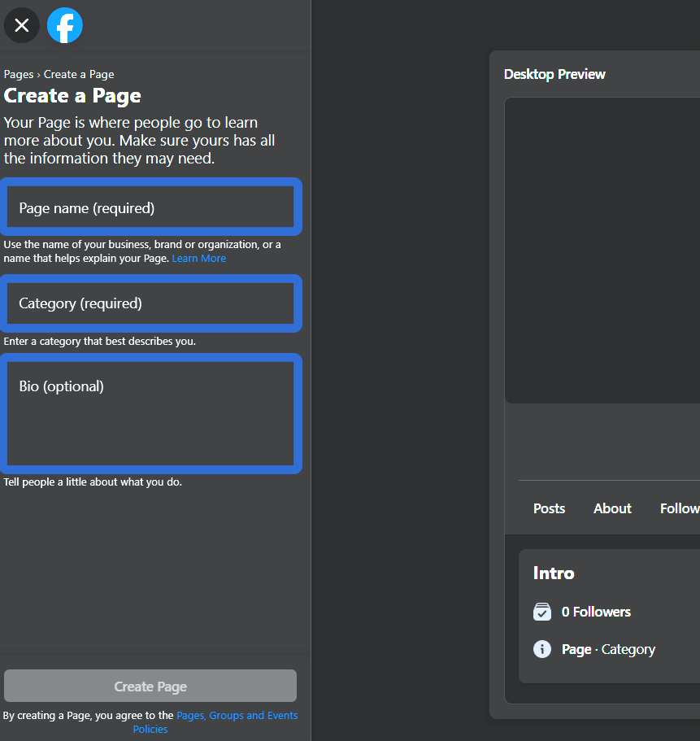Open the Followers tab in preview
This screenshot has height=741, width=700.
point(680,508)
